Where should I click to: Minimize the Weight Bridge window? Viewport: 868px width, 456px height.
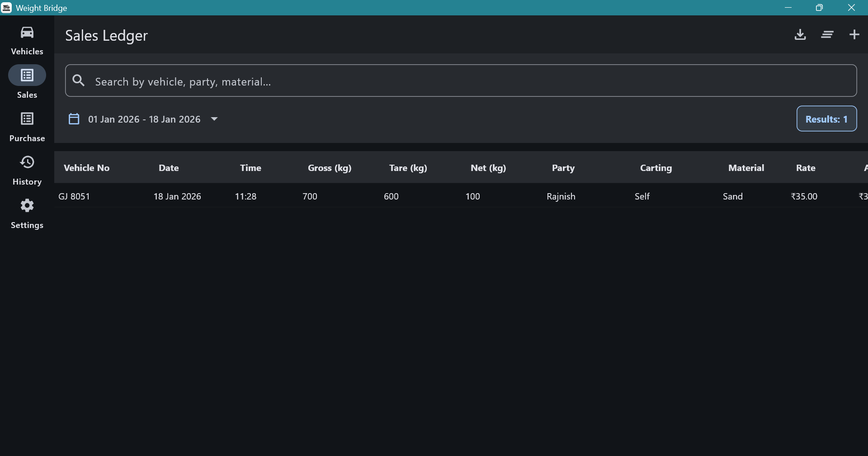[788, 8]
